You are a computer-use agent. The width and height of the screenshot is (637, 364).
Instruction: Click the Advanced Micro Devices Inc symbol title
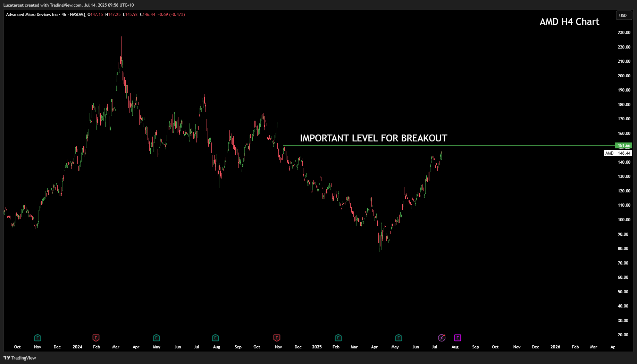pyautogui.click(x=32, y=15)
